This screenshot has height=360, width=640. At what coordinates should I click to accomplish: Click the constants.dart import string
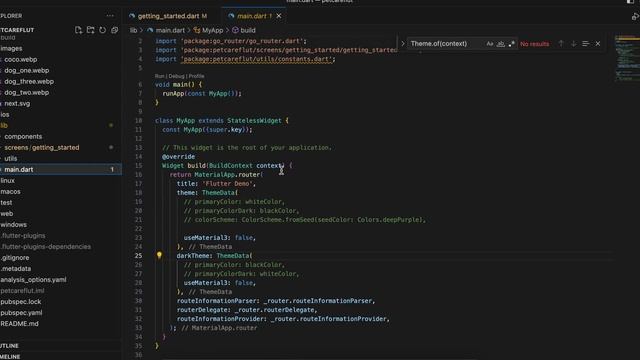(257, 59)
